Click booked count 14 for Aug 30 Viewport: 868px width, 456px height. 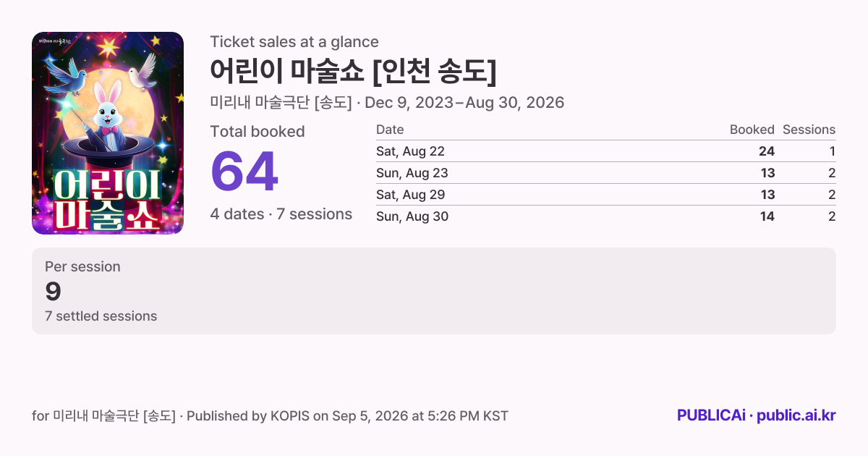pos(767,216)
